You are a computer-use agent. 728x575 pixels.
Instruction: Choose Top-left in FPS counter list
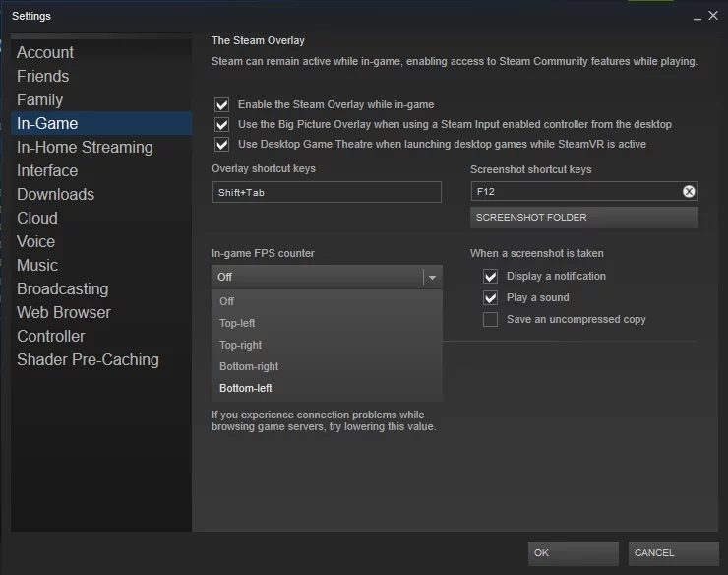(x=237, y=323)
